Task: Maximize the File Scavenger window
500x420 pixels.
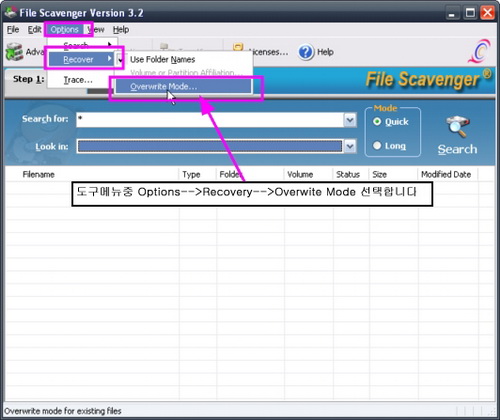Action: 470,13
